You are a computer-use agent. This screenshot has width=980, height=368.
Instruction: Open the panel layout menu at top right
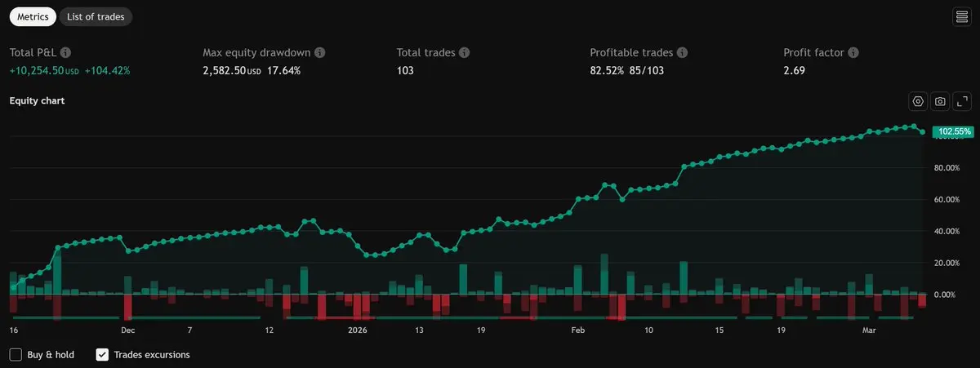[961, 16]
